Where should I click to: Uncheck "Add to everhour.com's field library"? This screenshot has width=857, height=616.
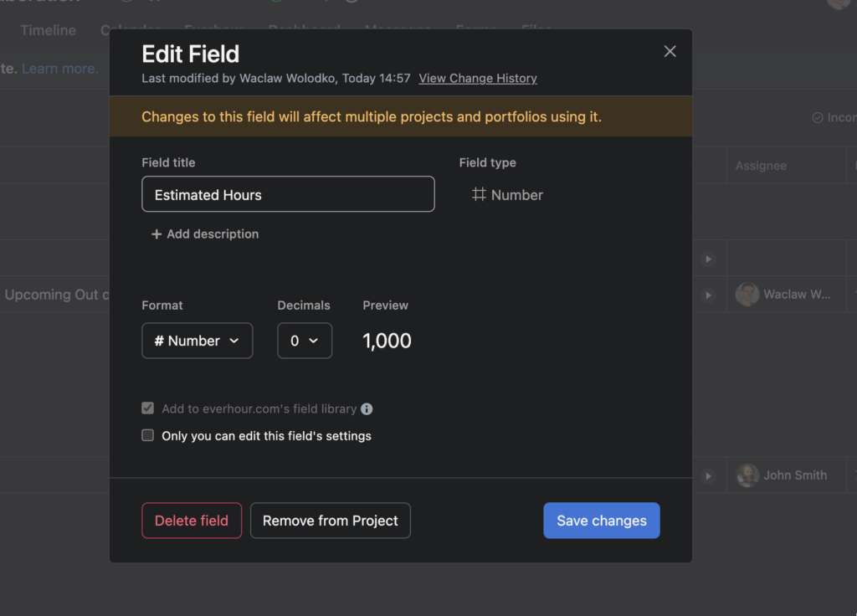(x=147, y=408)
